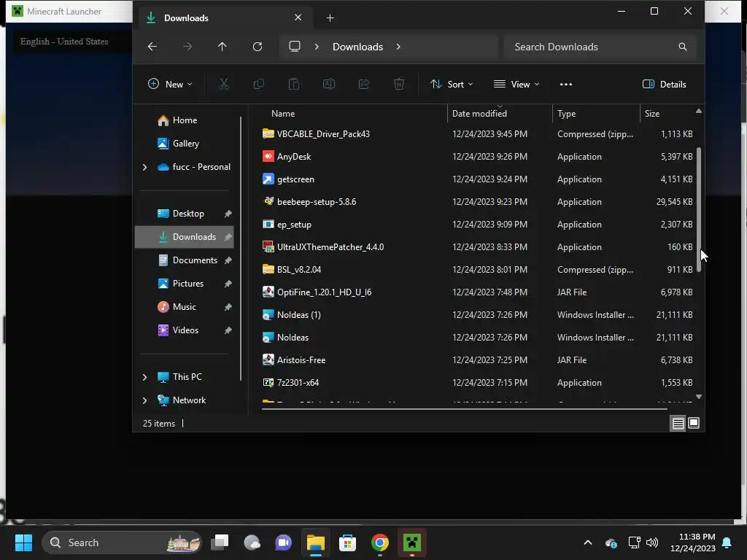Navigate up one folder level
Viewport: 747px width, 560px height.
tap(222, 47)
